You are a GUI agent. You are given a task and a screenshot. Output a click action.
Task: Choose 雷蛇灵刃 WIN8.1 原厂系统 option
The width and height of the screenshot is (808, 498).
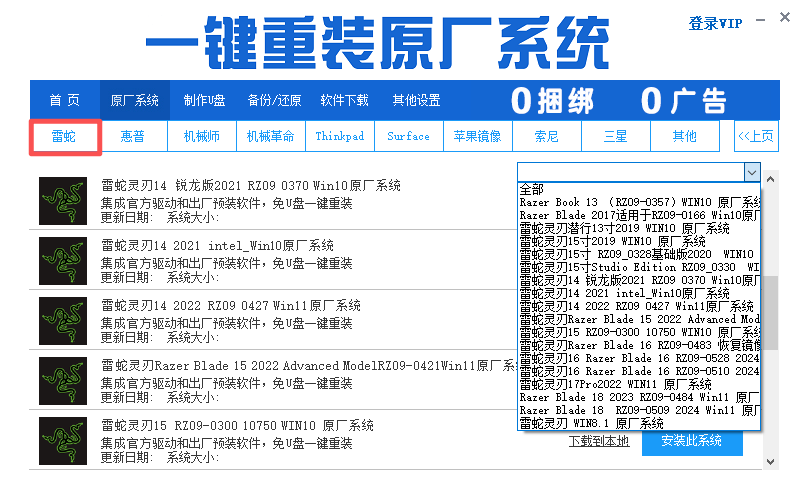pos(638,423)
